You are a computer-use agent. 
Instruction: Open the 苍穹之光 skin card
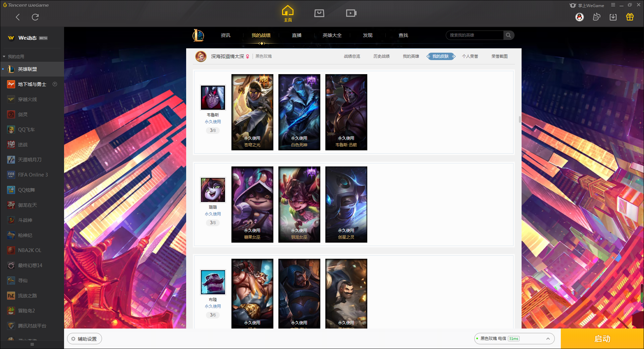click(x=252, y=112)
